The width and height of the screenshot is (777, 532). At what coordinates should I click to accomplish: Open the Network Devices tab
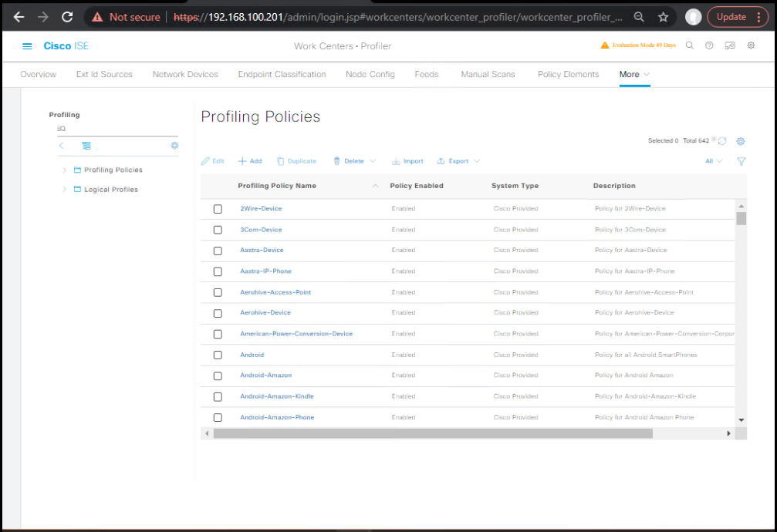pos(185,74)
